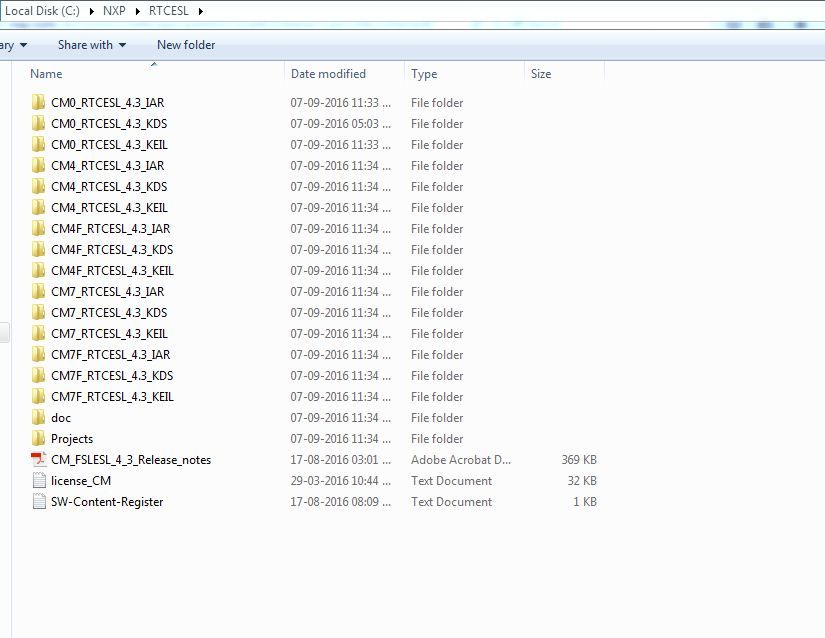This screenshot has width=825, height=638.
Task: Sort files by Date modified column
Action: point(328,74)
